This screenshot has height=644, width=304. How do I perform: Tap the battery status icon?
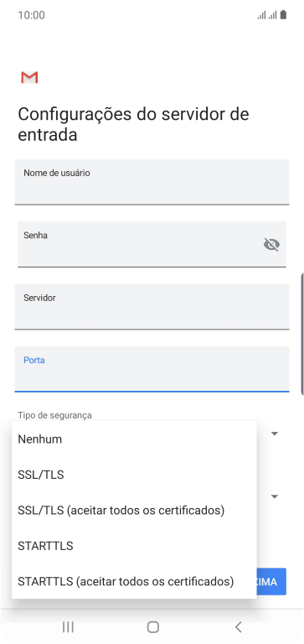tap(283, 15)
